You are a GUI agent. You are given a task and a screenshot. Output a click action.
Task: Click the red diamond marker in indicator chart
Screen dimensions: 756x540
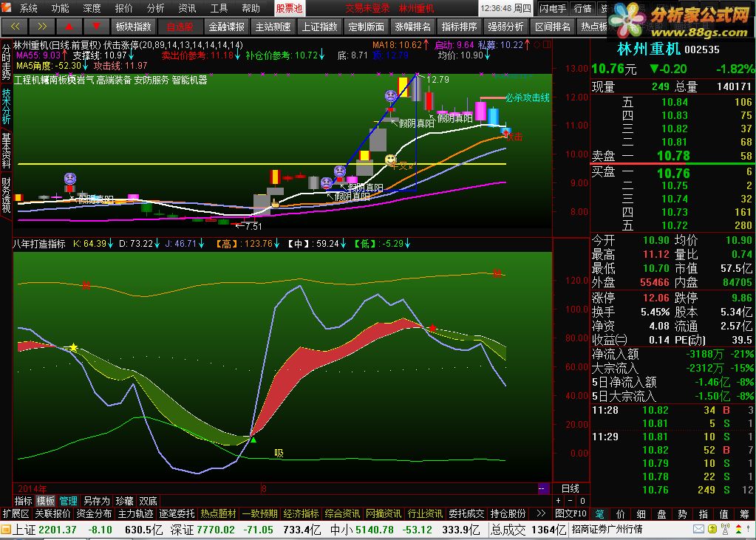432,328
